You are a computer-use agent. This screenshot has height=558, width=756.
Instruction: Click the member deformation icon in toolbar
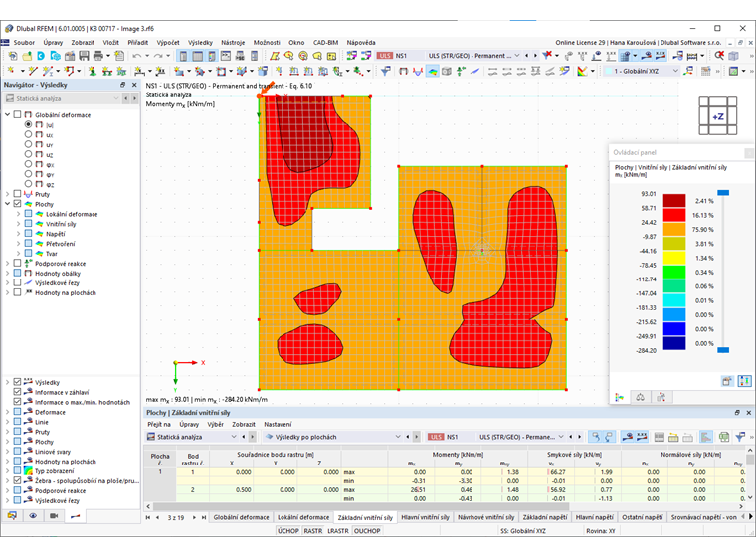coord(418,71)
